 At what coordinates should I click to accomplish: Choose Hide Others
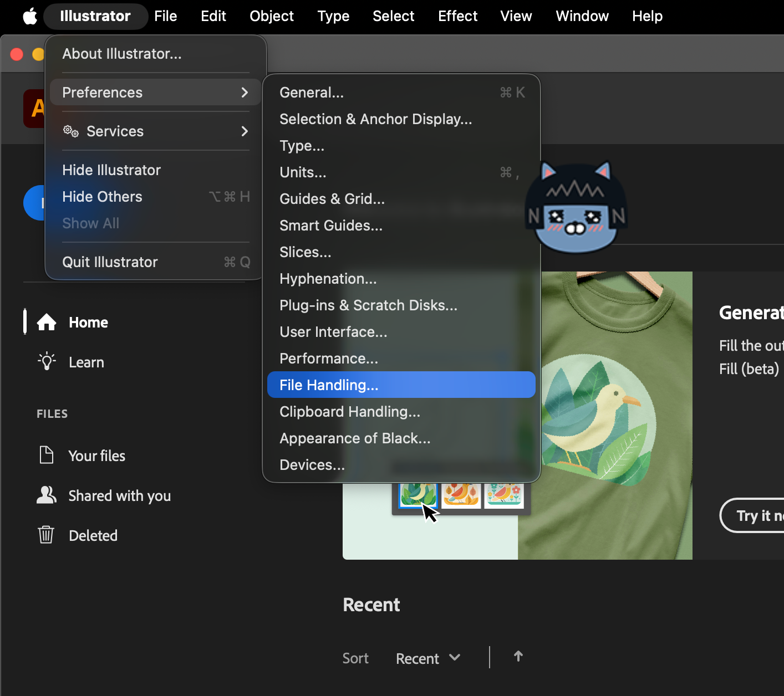tap(155, 197)
